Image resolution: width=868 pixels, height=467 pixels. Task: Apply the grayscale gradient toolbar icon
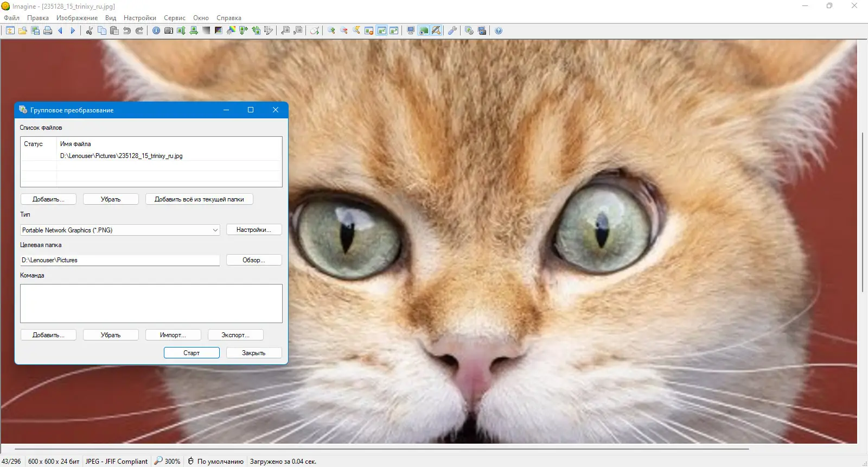click(206, 31)
